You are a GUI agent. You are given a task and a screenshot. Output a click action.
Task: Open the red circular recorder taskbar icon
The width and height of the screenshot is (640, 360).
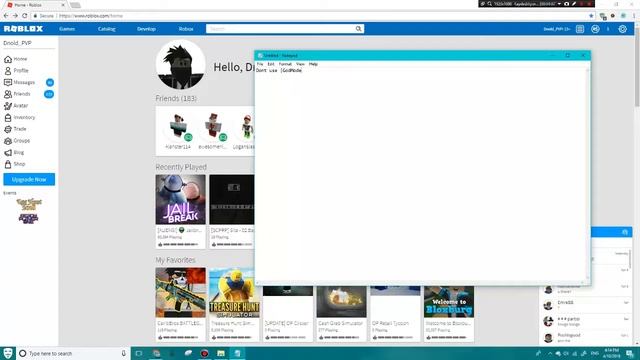point(204,353)
